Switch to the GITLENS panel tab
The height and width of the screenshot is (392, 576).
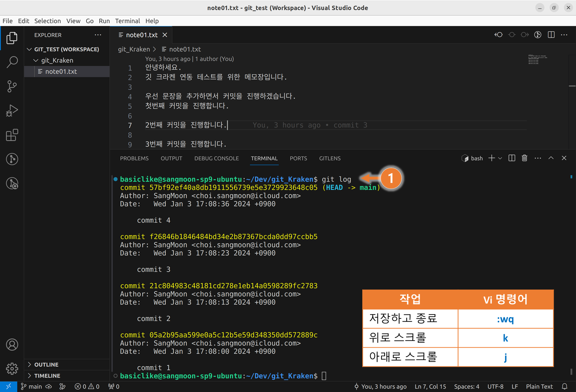[330, 158]
